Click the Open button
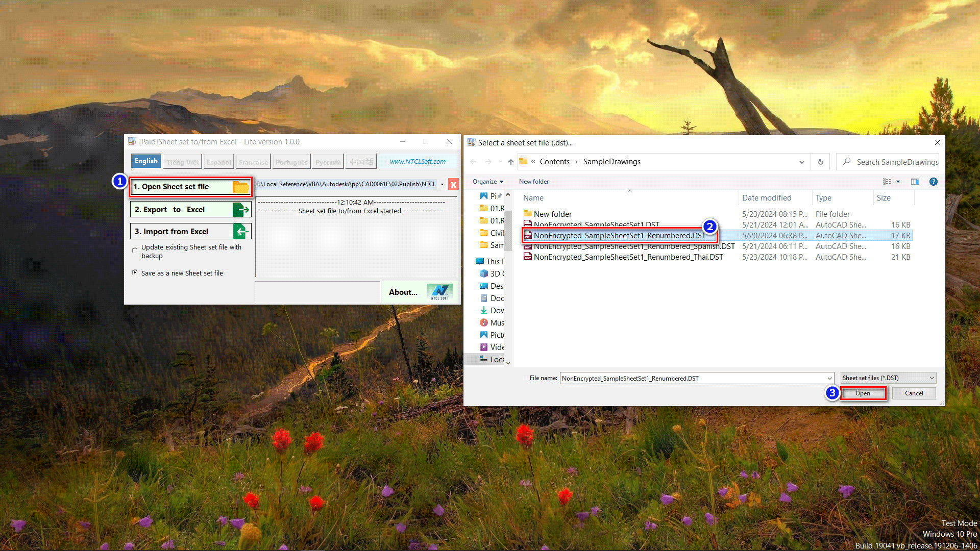980x551 pixels. click(863, 393)
